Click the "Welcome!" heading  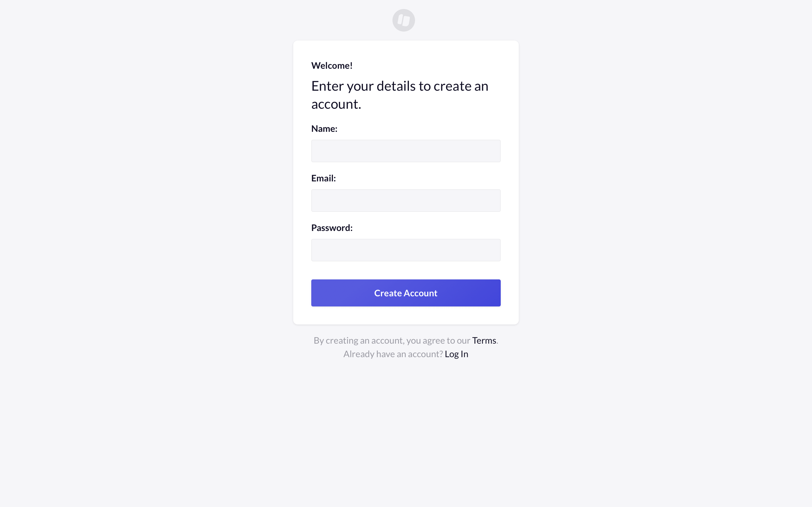332,65
